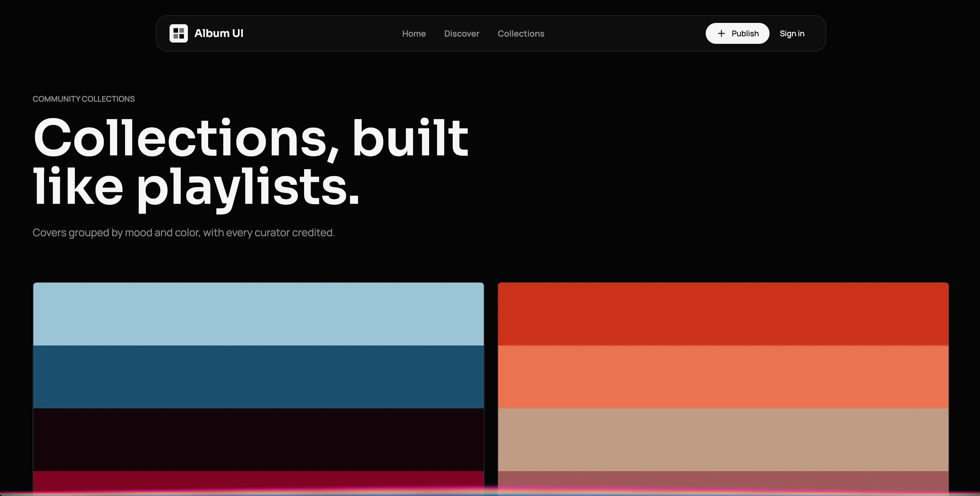
Task: Pick the tan beige color stripe
Action: [x=723, y=439]
